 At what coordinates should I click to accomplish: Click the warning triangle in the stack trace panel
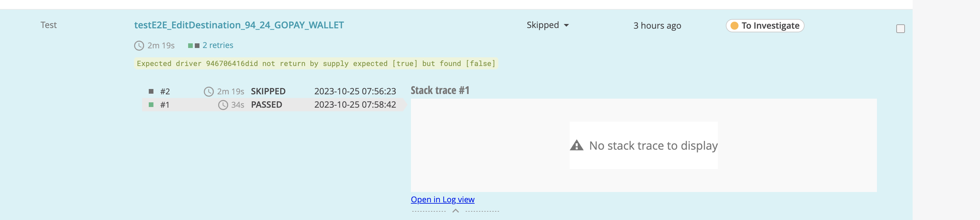click(x=577, y=145)
